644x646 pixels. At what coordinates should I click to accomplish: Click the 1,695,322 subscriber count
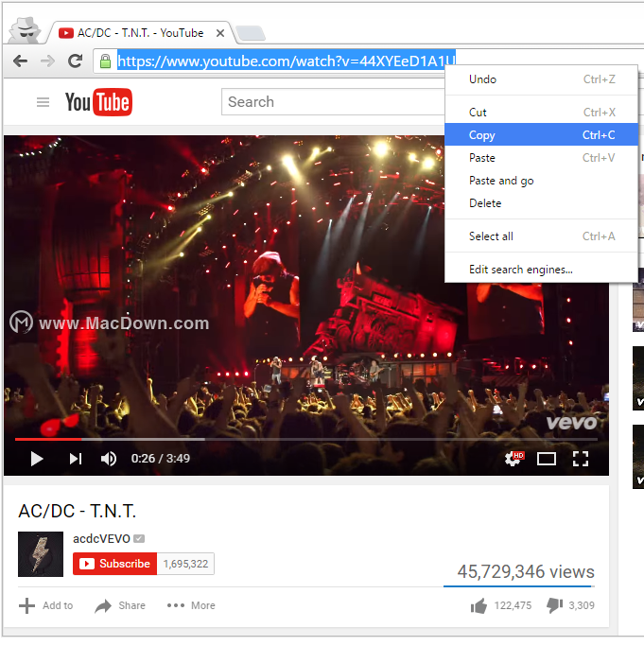point(185,564)
